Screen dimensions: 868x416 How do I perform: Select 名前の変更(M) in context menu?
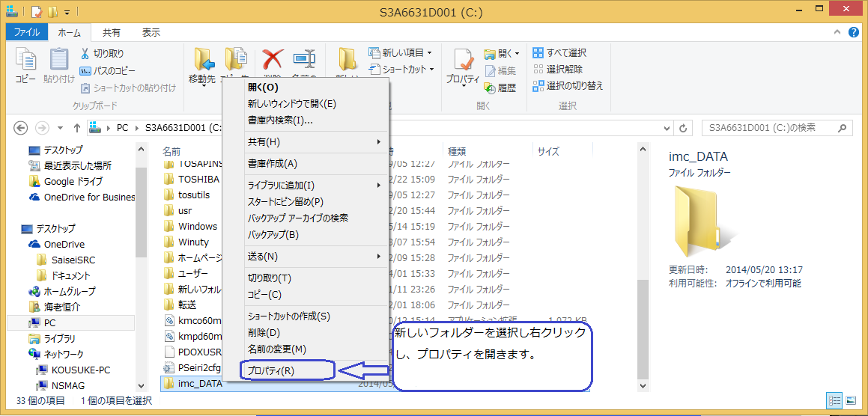coord(276,349)
